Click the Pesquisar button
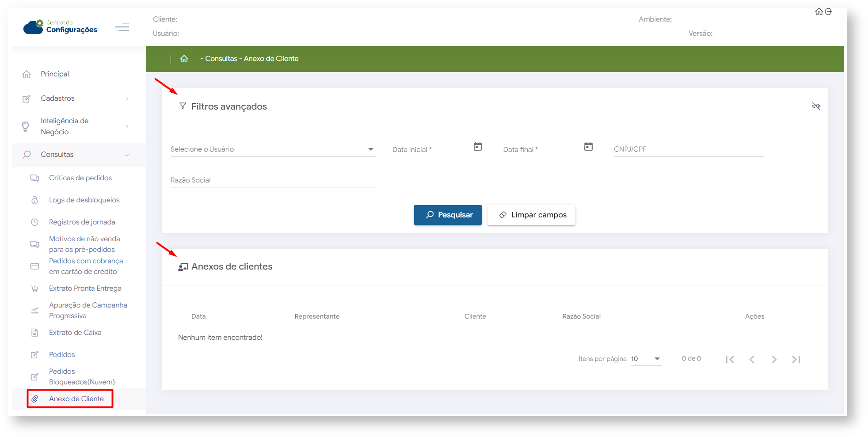This screenshot has height=437, width=868. [448, 215]
